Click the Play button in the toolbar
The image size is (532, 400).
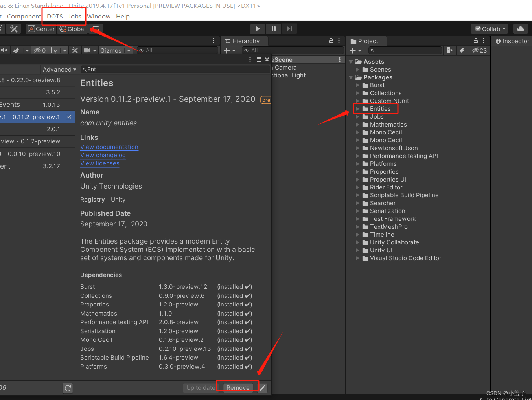(258, 29)
